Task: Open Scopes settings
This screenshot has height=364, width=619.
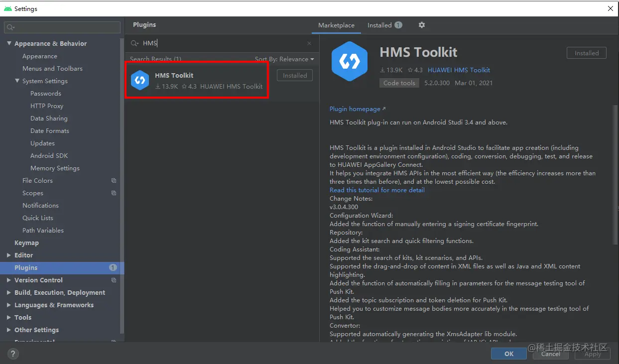Action: tap(33, 193)
